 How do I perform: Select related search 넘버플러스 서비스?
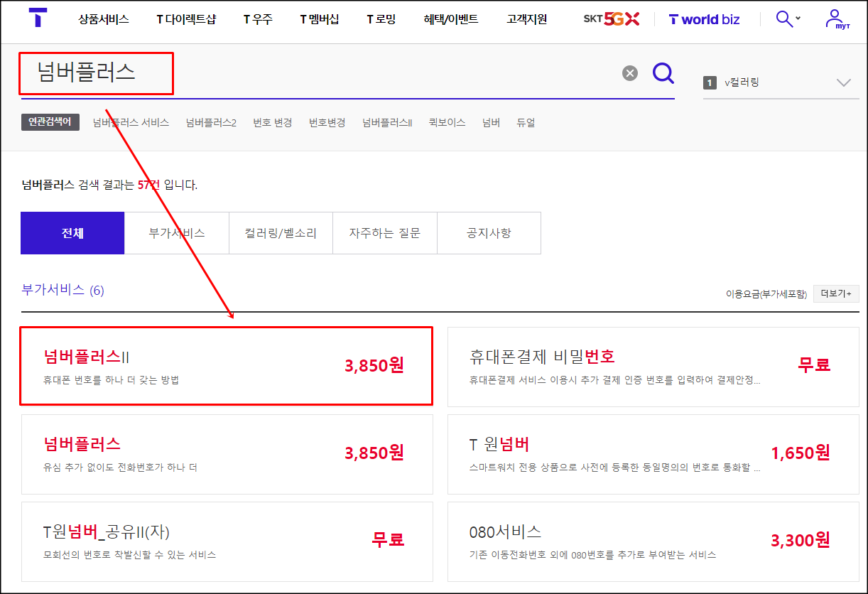(131, 122)
